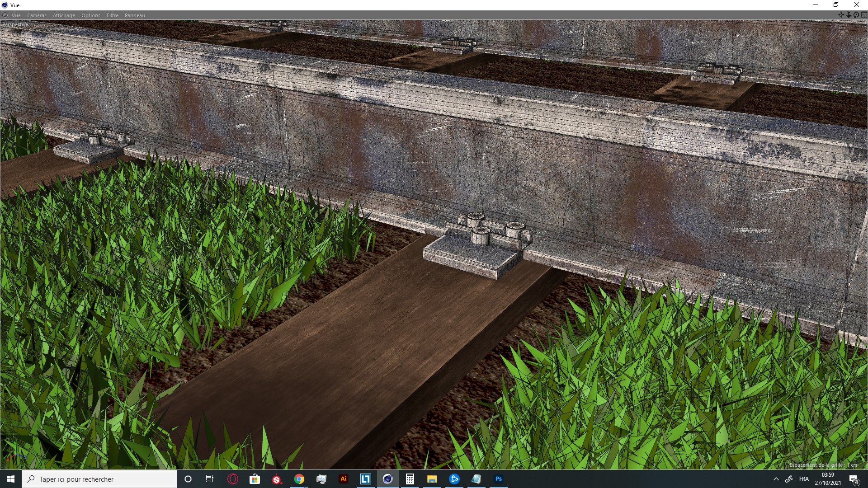Open the notification center
The height and width of the screenshot is (488, 868).
854,479
